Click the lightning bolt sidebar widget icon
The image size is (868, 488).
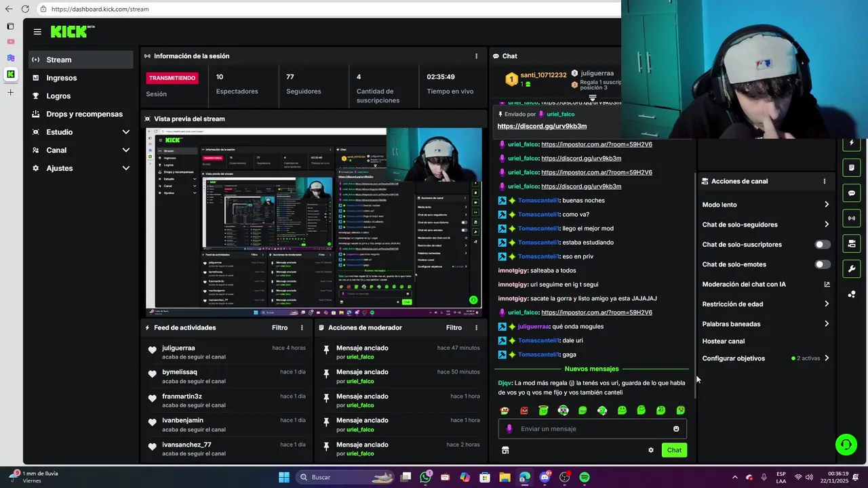click(852, 143)
